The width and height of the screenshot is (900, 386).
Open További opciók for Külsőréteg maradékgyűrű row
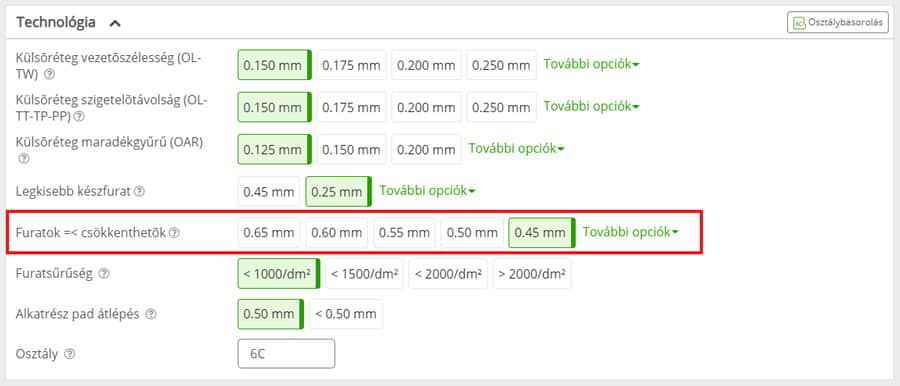click(517, 148)
